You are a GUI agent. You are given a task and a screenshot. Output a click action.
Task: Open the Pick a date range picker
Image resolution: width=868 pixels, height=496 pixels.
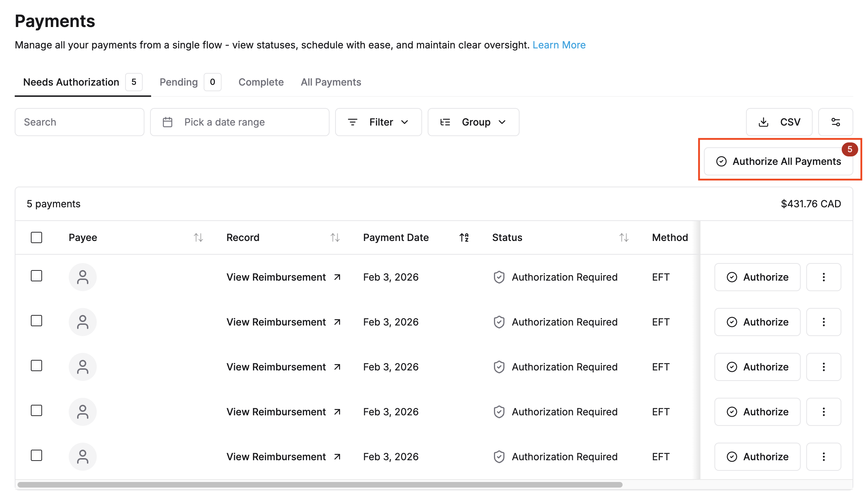[x=240, y=122]
